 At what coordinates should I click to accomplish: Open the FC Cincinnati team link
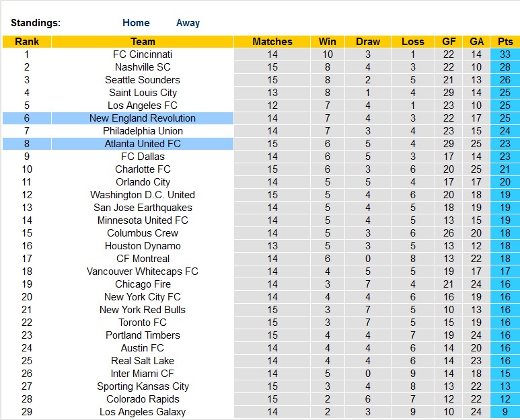143,54
